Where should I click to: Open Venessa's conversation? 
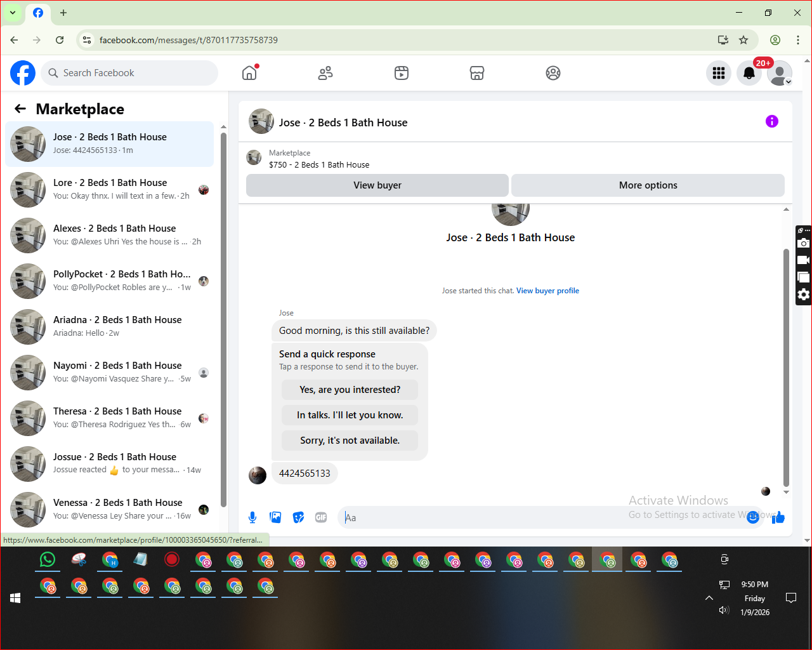click(x=110, y=510)
